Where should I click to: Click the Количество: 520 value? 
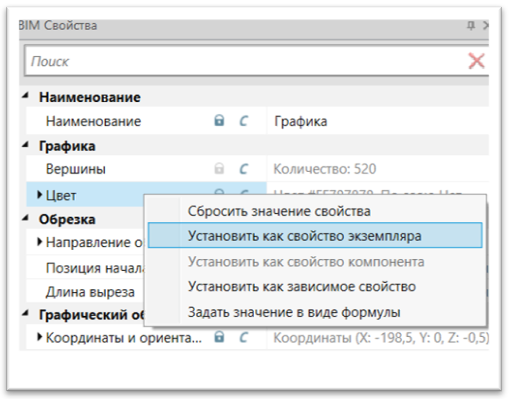coord(325,169)
